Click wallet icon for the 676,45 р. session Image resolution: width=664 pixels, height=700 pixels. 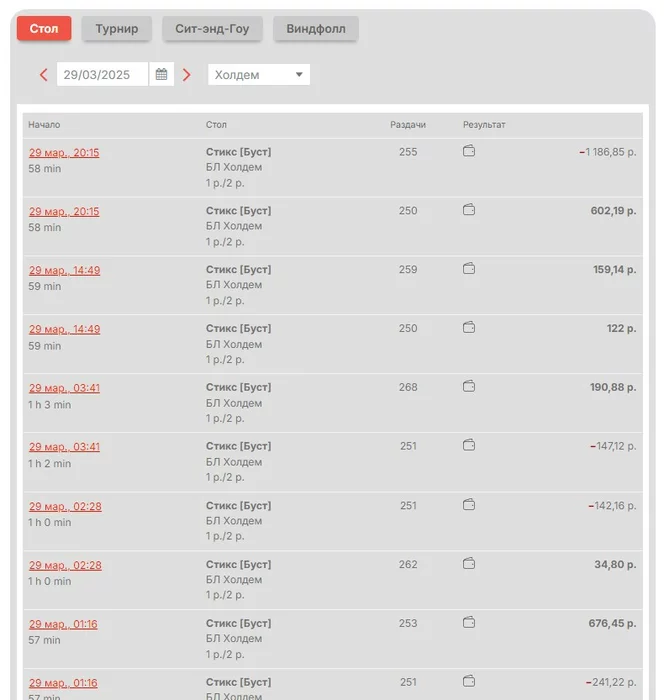pyautogui.click(x=469, y=623)
